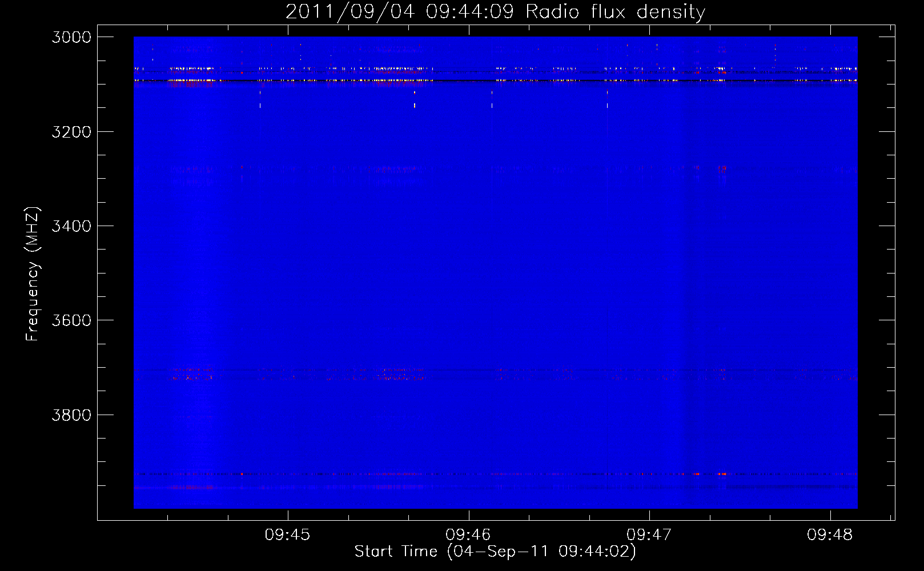Viewport: 924px width, 571px height.
Task: Click the 3400 frequency tick label
Action: click(x=71, y=226)
